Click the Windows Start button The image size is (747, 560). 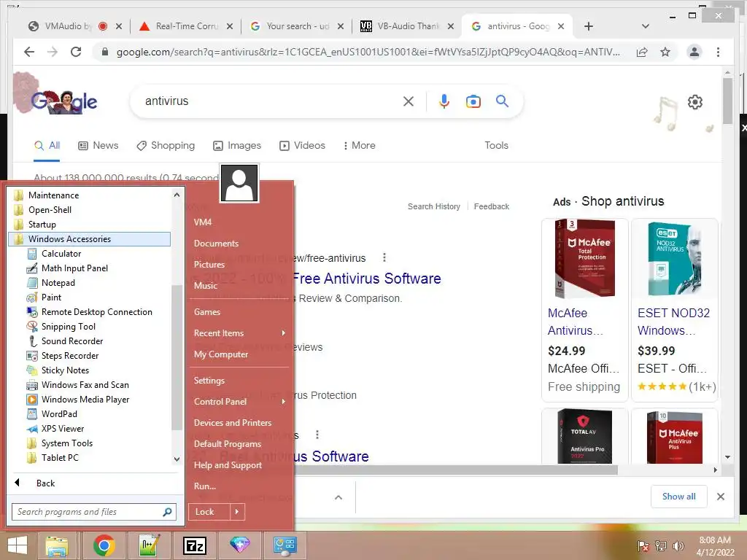click(18, 545)
